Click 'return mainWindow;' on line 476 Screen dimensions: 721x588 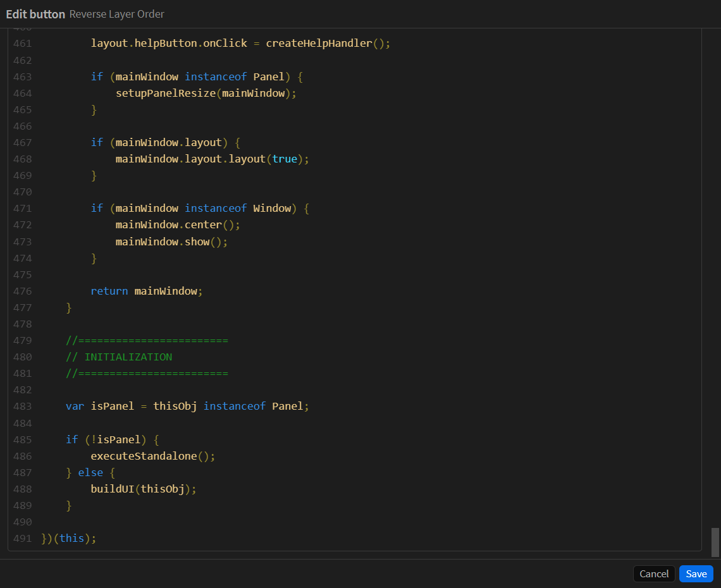tap(147, 291)
